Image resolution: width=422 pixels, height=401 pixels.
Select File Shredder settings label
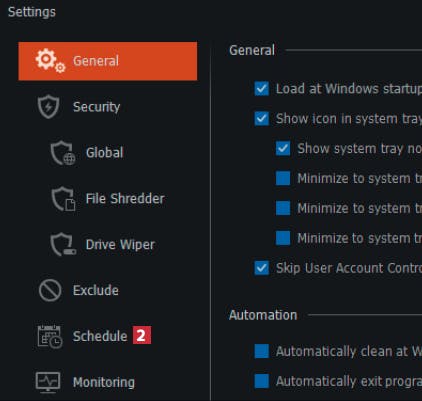125,199
